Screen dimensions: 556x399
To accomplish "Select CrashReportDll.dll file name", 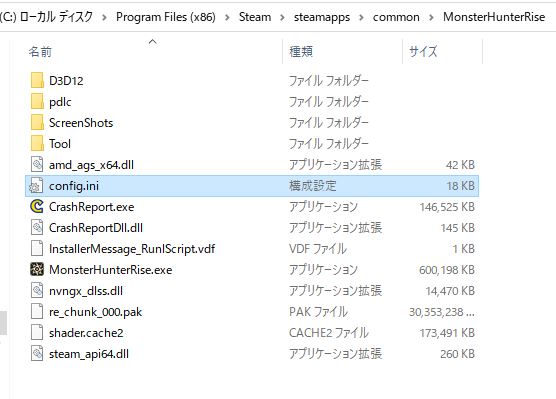I will [96, 228].
